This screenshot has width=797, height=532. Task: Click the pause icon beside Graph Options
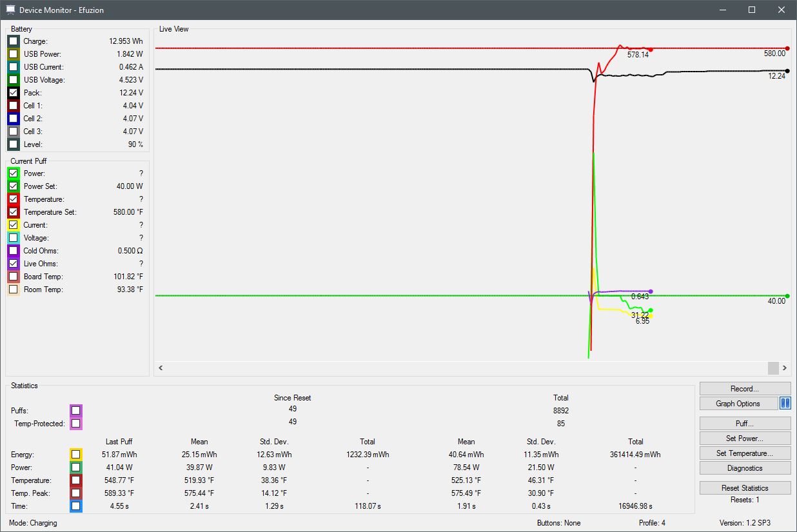point(785,404)
